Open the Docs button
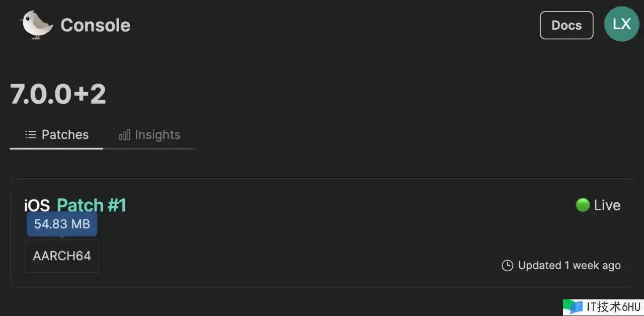 [x=566, y=25]
